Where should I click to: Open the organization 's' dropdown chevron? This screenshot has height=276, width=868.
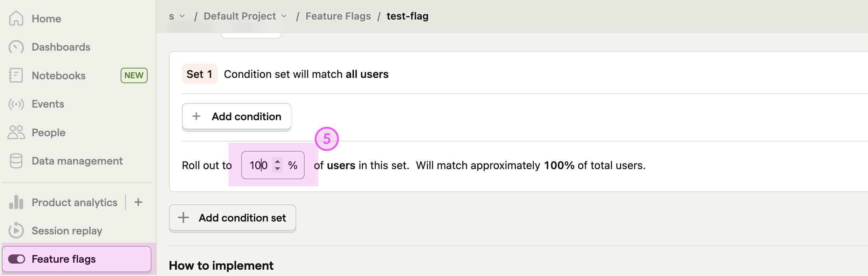coord(182,16)
